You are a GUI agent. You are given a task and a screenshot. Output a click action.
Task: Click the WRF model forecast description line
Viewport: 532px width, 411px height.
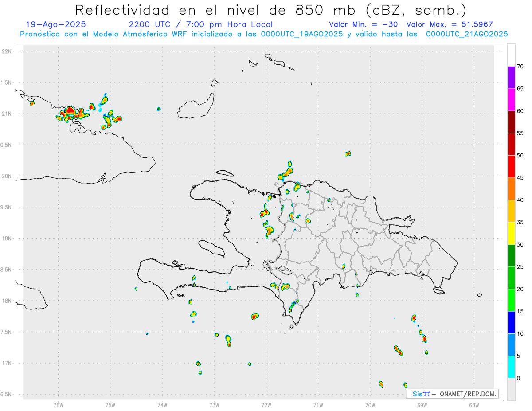click(264, 34)
